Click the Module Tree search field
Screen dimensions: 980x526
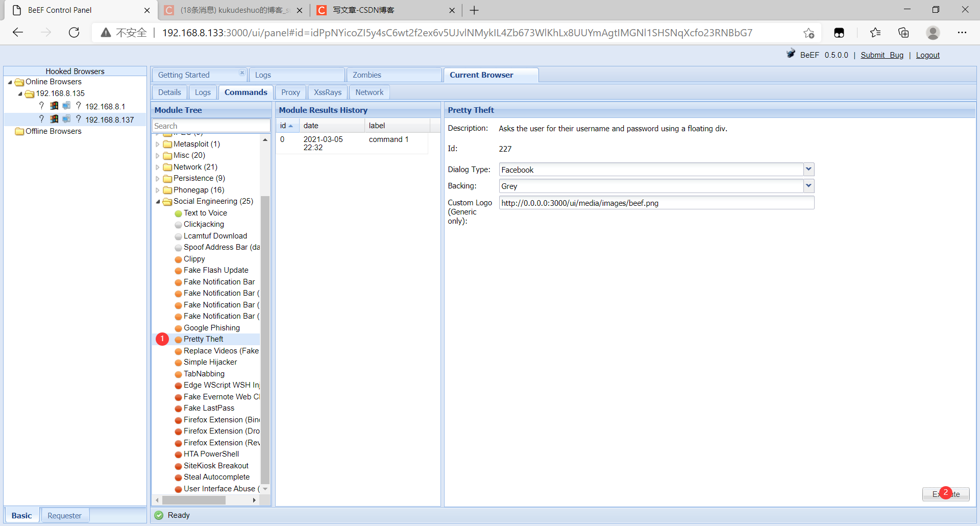click(x=211, y=126)
